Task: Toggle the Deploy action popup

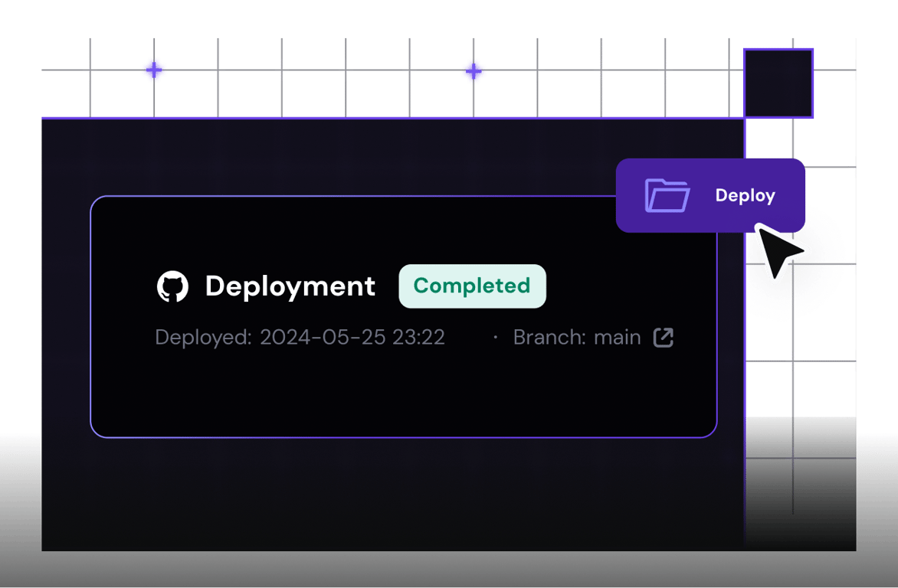Action: click(711, 195)
